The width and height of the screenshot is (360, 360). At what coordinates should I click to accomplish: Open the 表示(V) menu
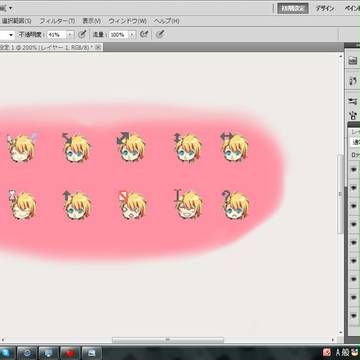(91, 21)
